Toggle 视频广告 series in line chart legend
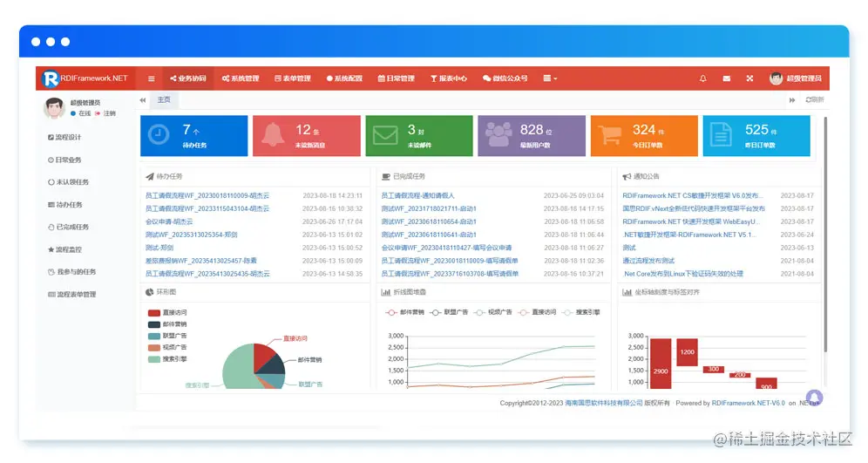 (492, 312)
